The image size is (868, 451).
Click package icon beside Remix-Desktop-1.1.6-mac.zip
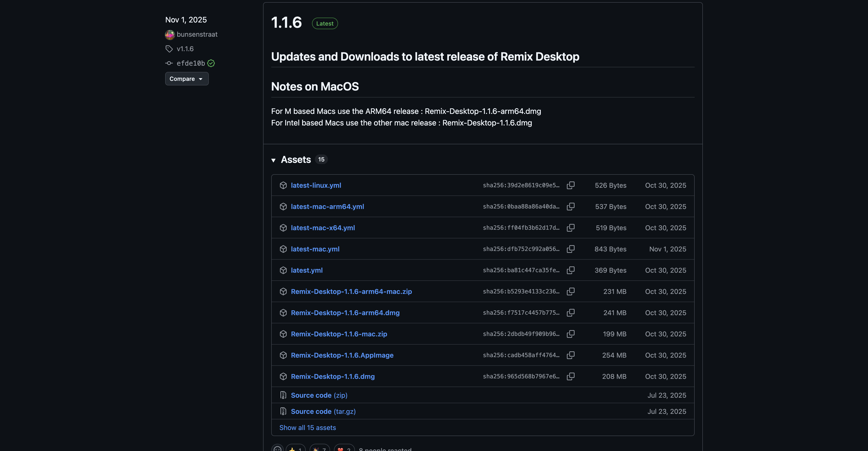click(x=283, y=334)
